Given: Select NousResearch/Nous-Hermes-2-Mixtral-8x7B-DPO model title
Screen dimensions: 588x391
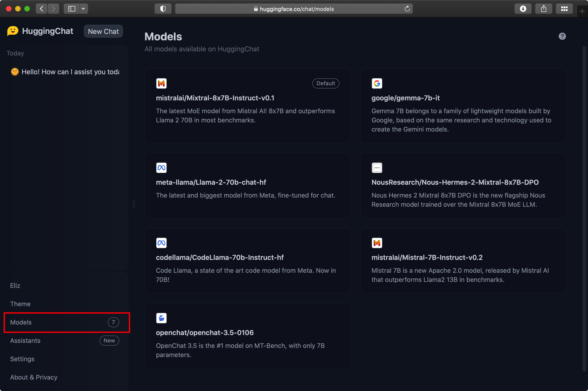Looking at the screenshot, I should click(455, 182).
